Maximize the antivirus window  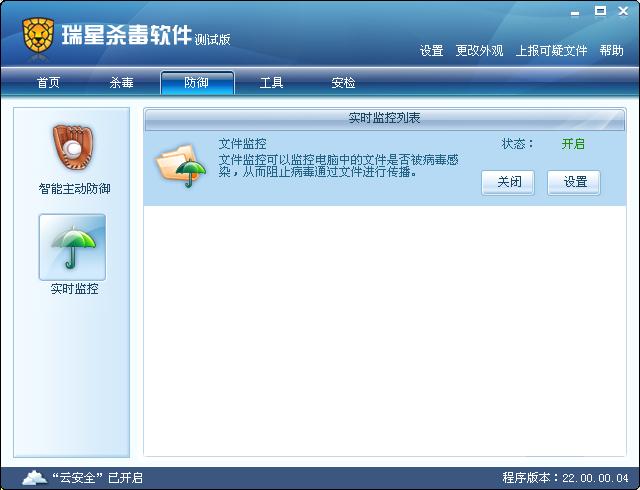(x=600, y=11)
